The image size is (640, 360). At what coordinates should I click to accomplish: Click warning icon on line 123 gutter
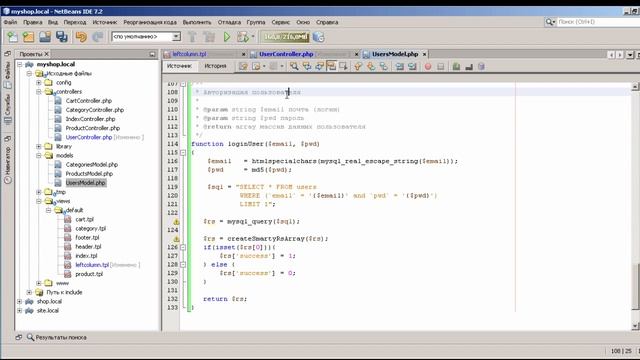point(176,222)
